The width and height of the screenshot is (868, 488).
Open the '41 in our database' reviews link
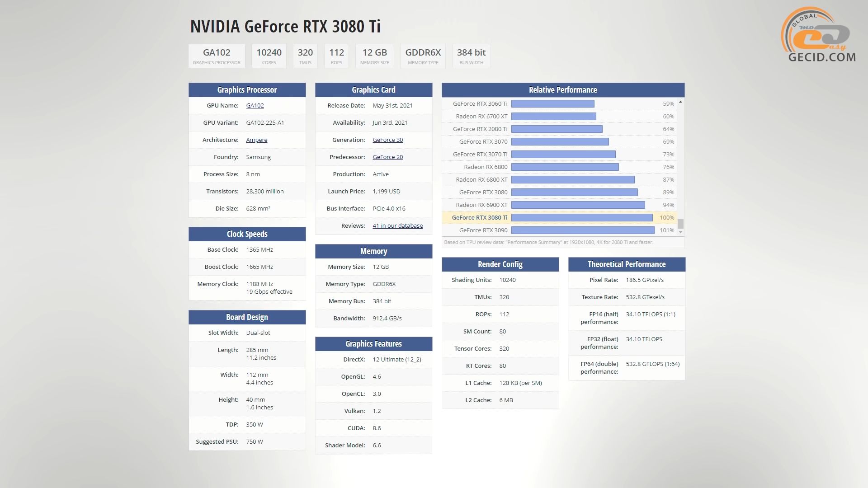coord(397,225)
